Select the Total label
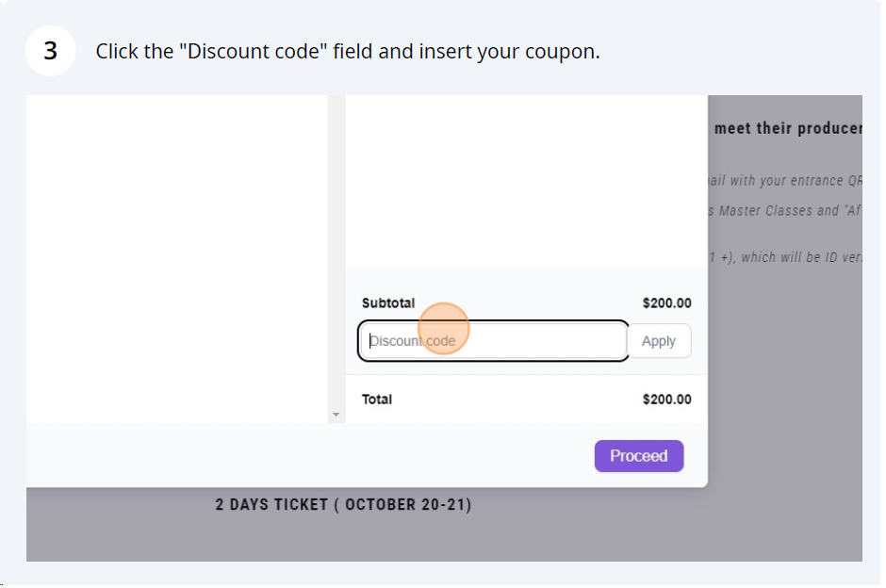Viewport: 886px width, 588px height. [x=377, y=400]
